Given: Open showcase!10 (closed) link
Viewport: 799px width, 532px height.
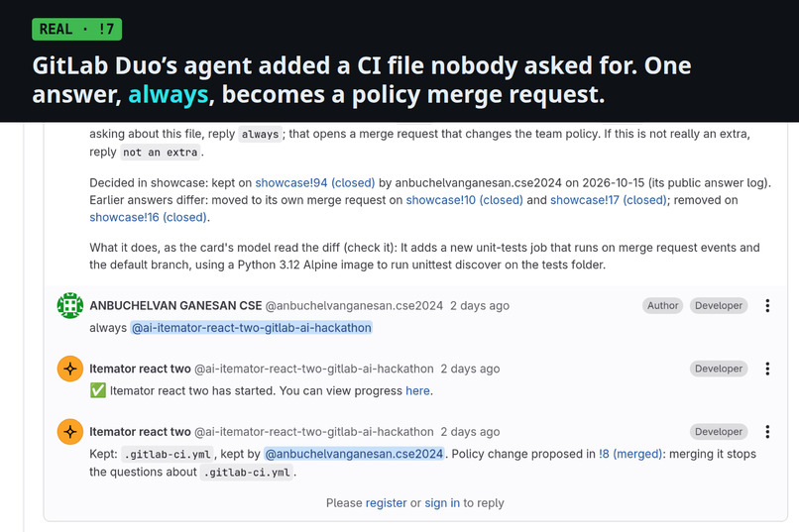Looking at the screenshot, I should [x=464, y=200].
